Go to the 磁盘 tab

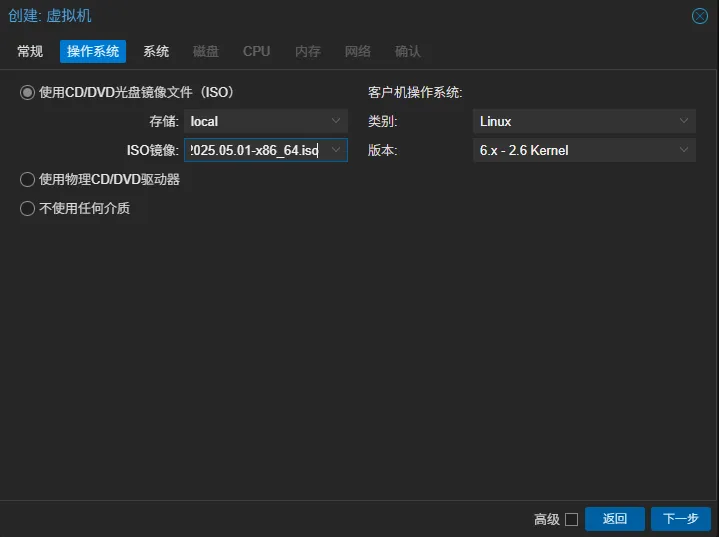tap(206, 51)
